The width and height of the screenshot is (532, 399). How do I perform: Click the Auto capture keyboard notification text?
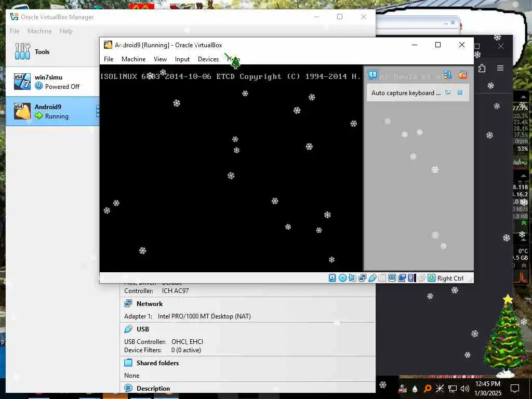pos(406,93)
